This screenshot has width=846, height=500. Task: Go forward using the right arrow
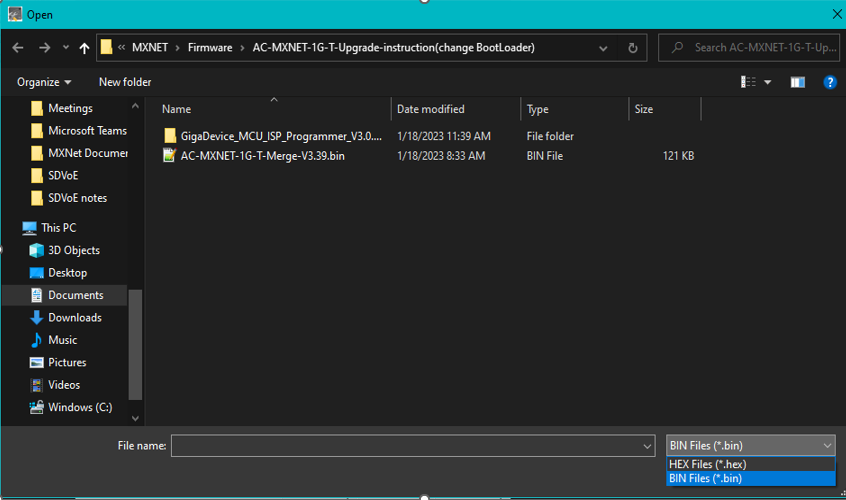pyautogui.click(x=44, y=48)
